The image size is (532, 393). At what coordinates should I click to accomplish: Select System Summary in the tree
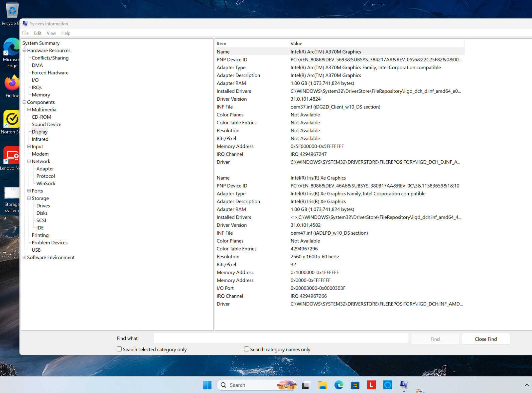(41, 43)
